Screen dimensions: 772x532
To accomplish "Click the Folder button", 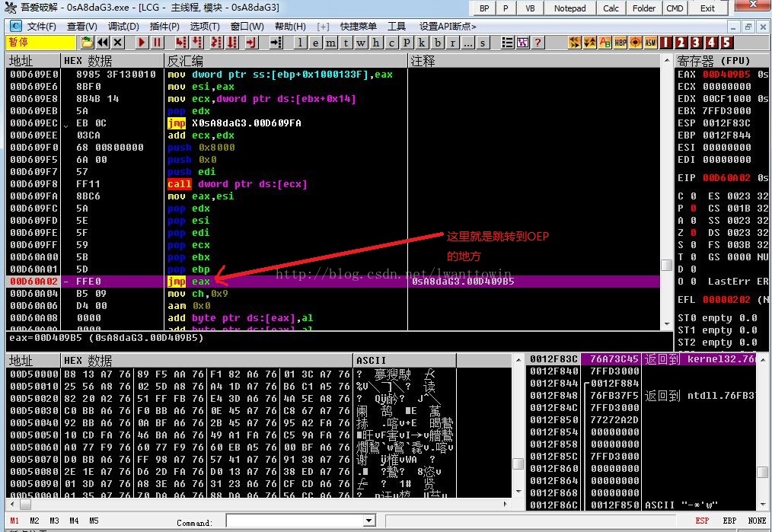I will click(644, 8).
